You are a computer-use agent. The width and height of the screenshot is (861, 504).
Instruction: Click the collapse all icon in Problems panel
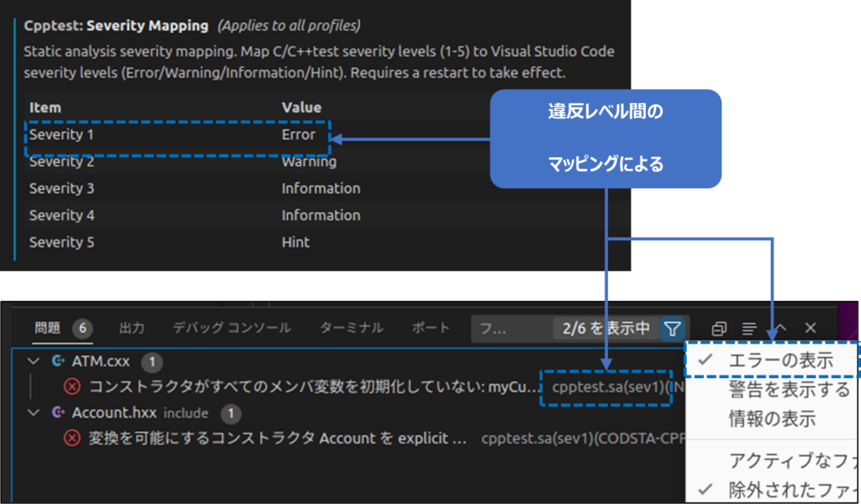719,328
